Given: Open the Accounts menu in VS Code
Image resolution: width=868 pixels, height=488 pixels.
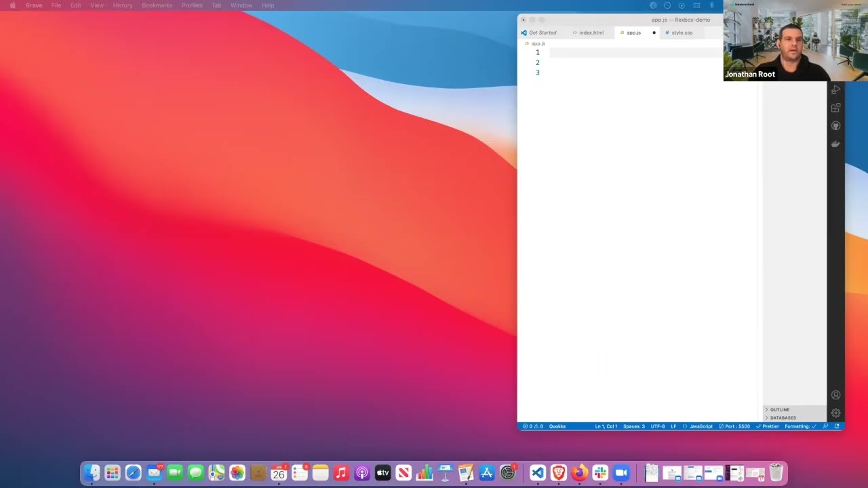Looking at the screenshot, I should [x=836, y=395].
